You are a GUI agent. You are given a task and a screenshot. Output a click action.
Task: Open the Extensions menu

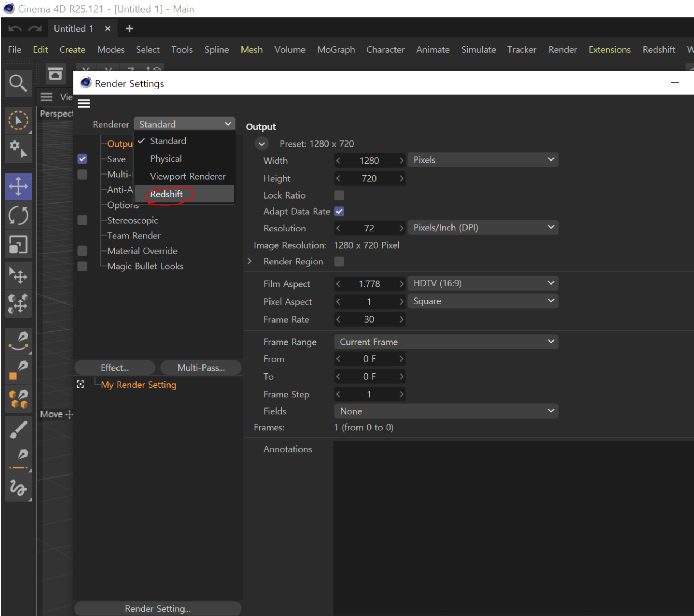(x=609, y=49)
